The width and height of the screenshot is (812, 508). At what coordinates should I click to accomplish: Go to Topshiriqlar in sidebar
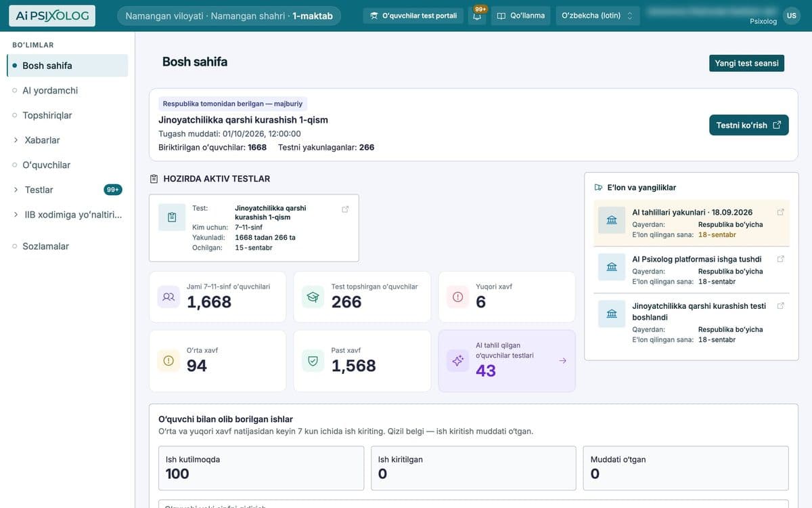[67, 115]
